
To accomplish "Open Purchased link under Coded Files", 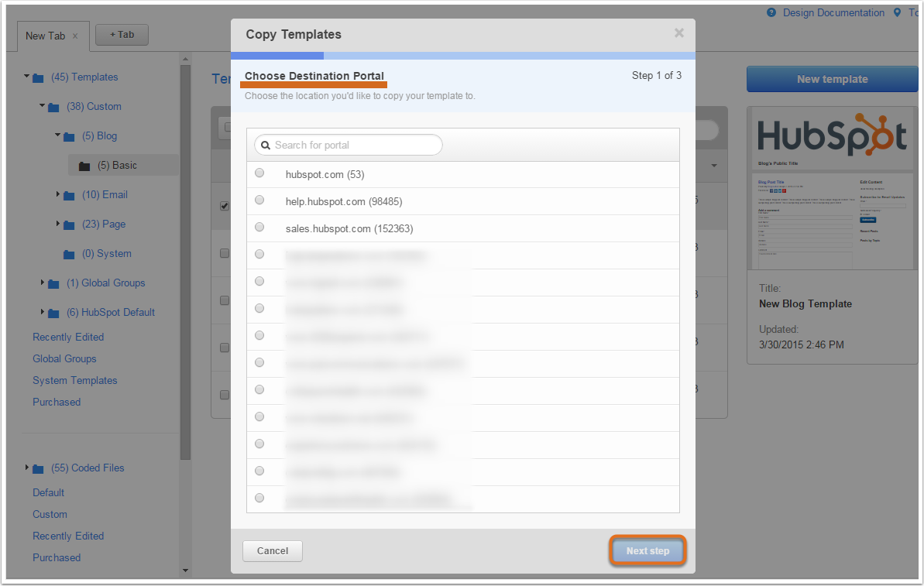I will 57,557.
